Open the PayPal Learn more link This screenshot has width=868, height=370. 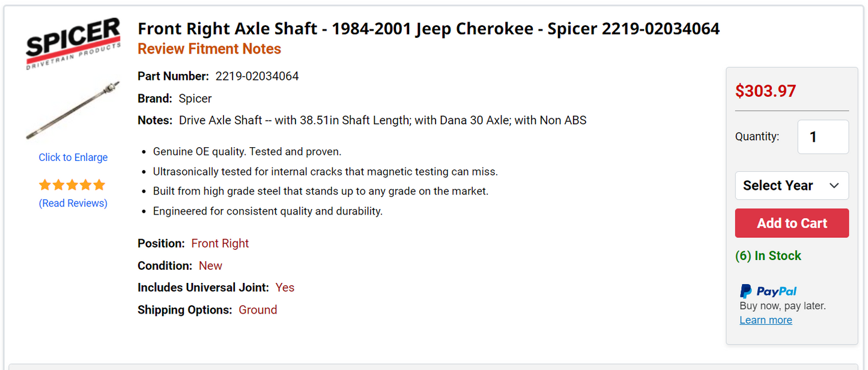pos(765,320)
